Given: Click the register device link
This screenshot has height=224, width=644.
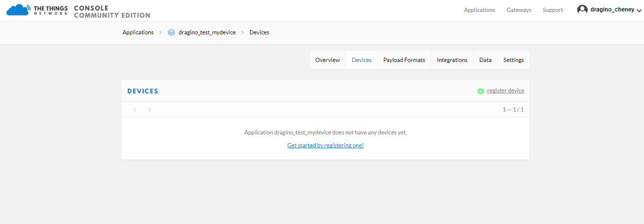Looking at the screenshot, I should click(506, 91).
